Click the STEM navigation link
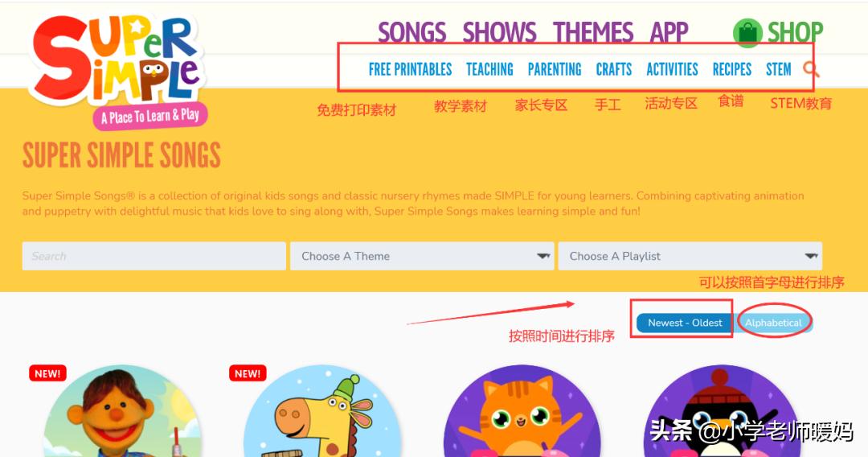The width and height of the screenshot is (868, 457). [x=778, y=69]
